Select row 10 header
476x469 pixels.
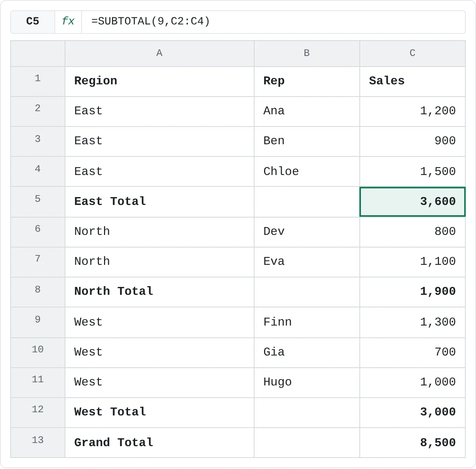(38, 353)
